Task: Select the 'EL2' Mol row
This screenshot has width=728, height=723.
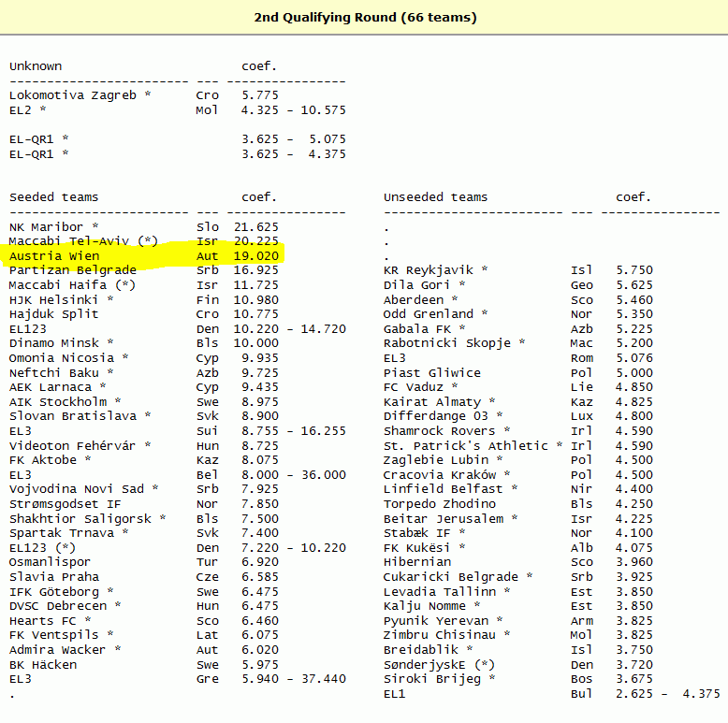Action: tap(178, 110)
